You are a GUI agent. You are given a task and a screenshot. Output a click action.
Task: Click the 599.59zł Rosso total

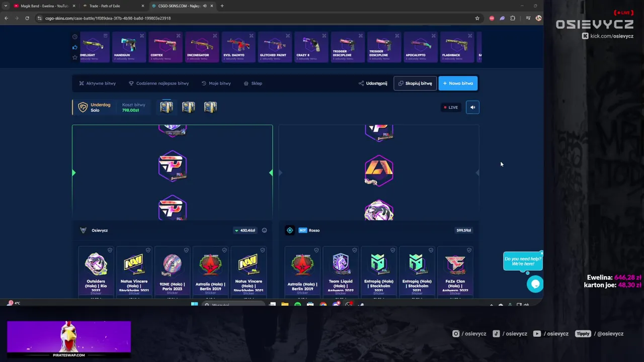(463, 230)
